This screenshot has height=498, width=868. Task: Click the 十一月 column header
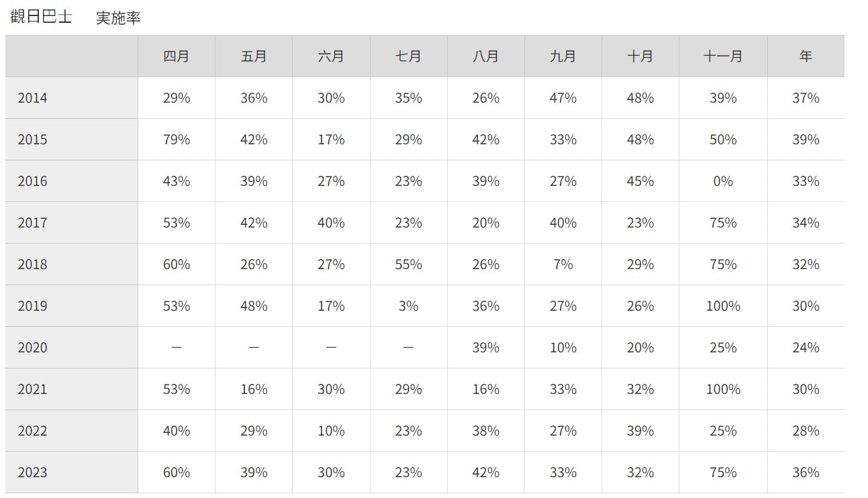click(723, 56)
